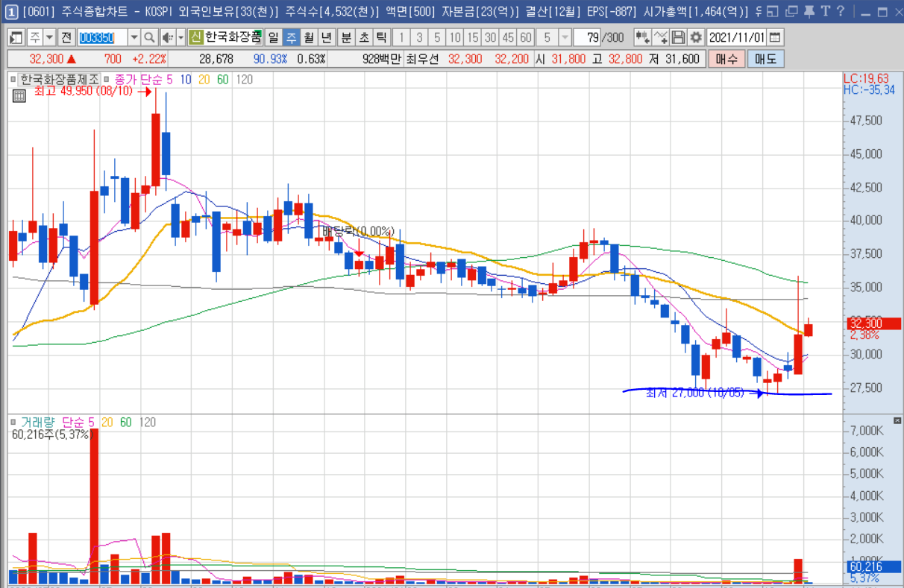Select interval preset 30
The width and height of the screenshot is (904, 588).
490,37
